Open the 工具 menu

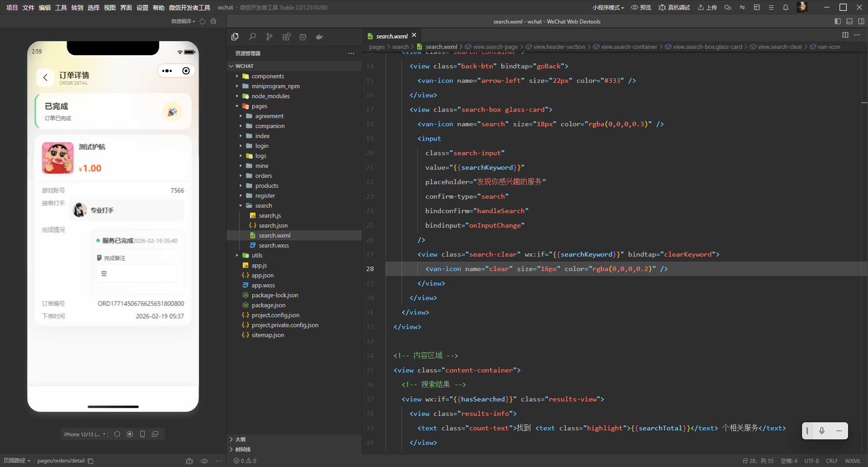[x=61, y=7]
